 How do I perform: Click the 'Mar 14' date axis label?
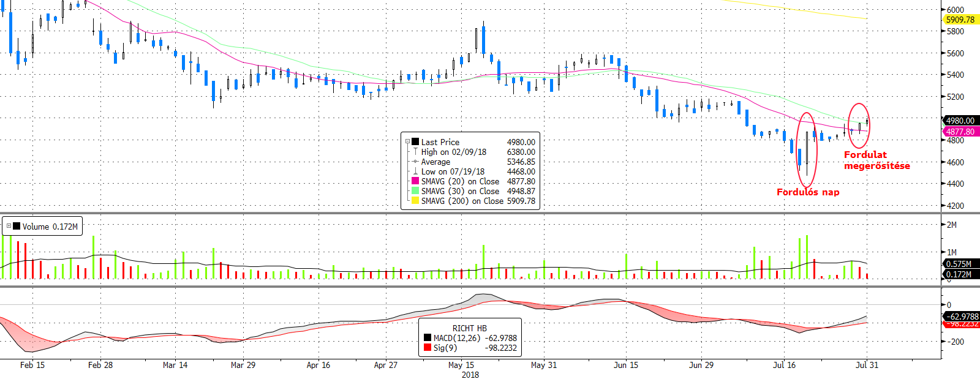(x=175, y=365)
